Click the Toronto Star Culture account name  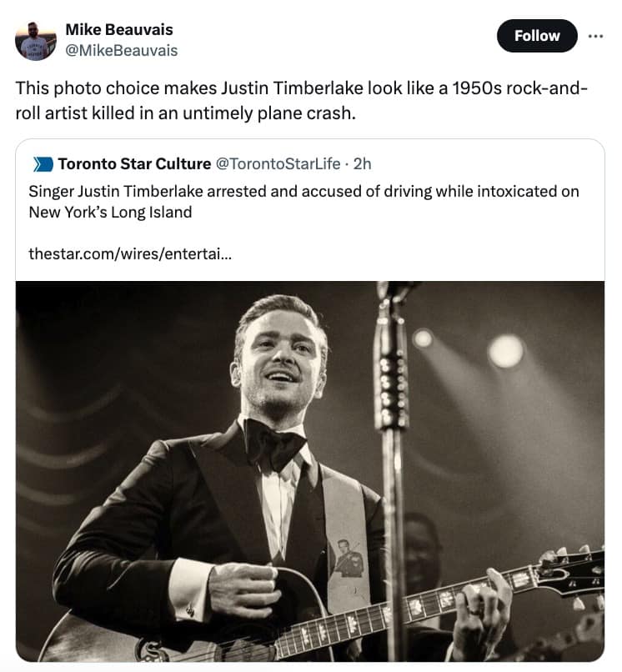(x=133, y=164)
